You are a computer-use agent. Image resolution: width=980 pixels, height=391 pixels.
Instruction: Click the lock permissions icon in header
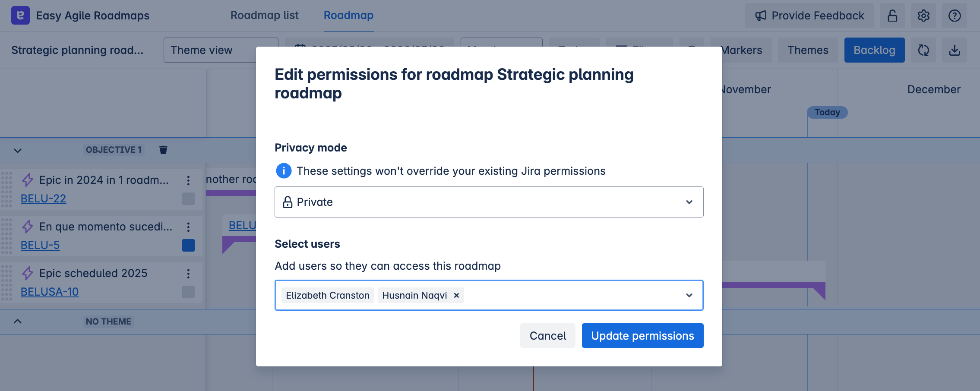(x=892, y=16)
